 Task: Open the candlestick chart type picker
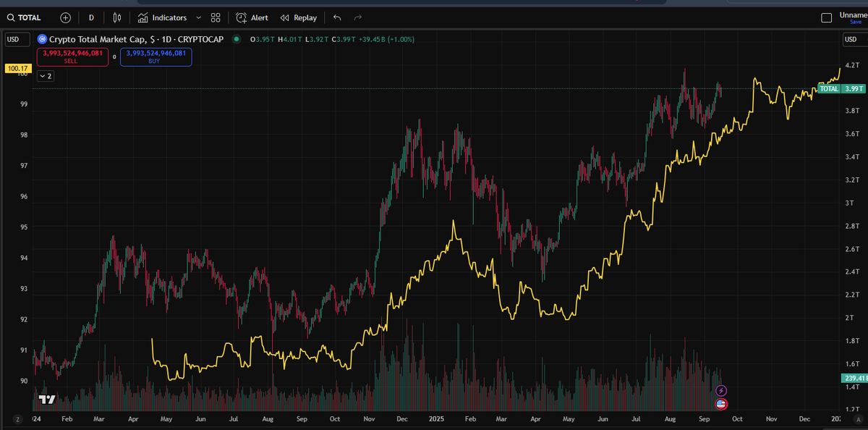coord(116,17)
